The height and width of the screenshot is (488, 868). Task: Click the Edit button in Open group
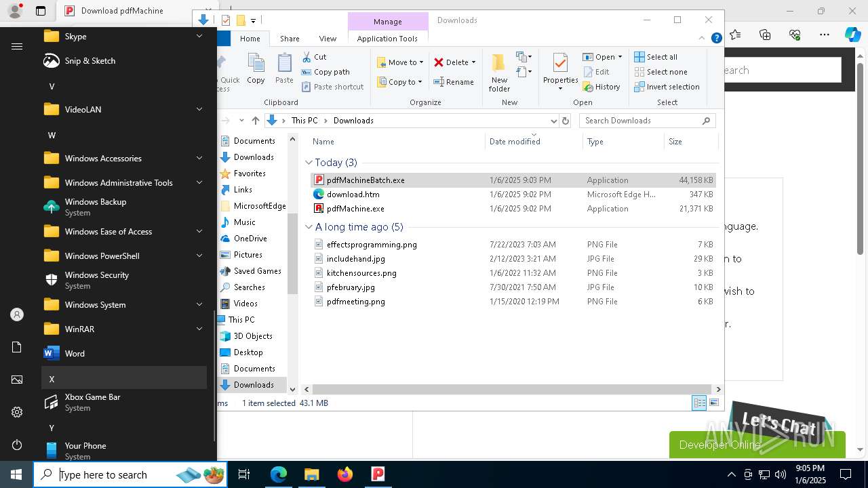596,72
